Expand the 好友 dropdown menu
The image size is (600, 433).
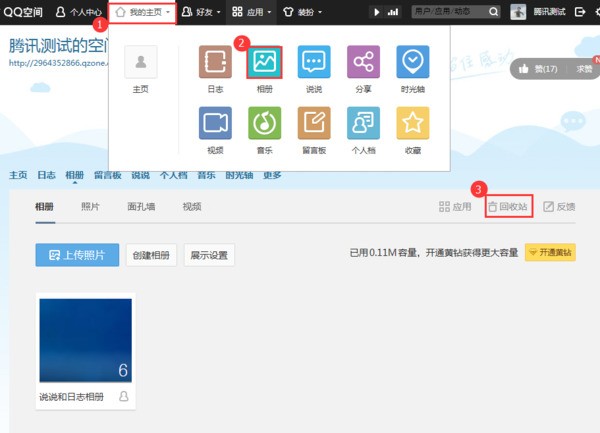(x=201, y=12)
